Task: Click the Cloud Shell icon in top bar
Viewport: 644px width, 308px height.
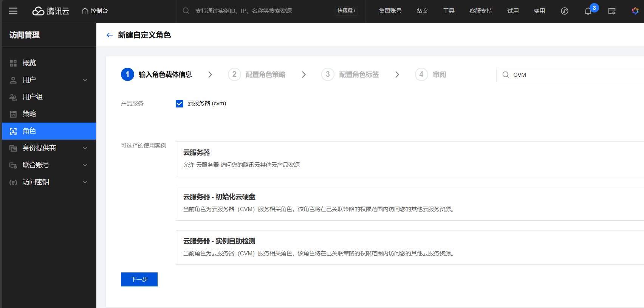Action: pyautogui.click(x=612, y=11)
